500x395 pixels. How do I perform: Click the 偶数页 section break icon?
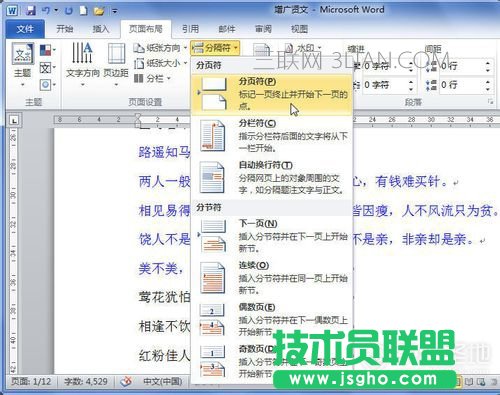pos(212,320)
